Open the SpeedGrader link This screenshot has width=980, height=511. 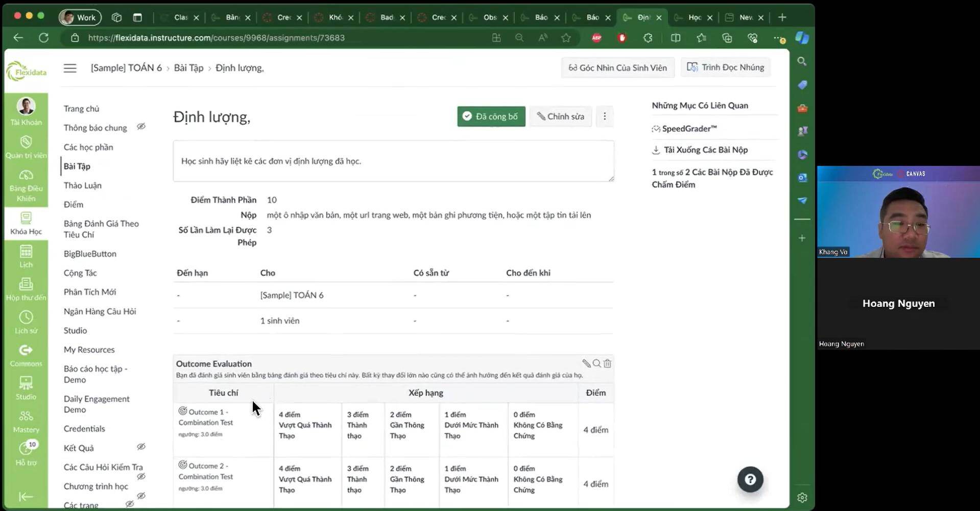click(689, 129)
